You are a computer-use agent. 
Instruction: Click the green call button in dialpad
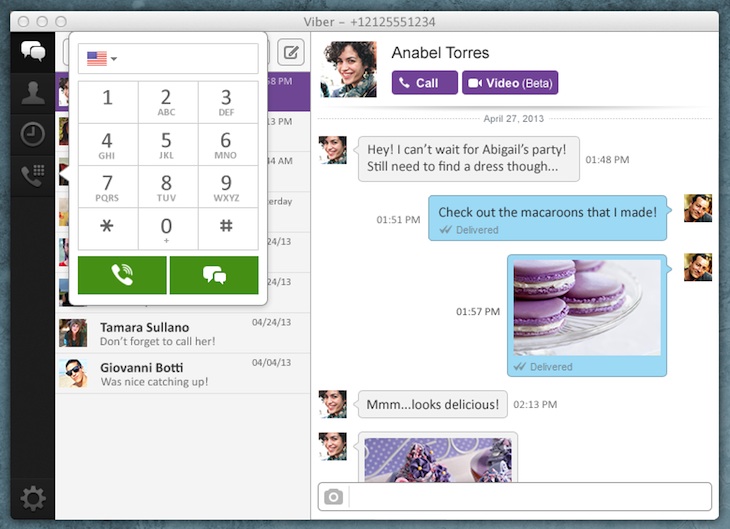pyautogui.click(x=122, y=275)
